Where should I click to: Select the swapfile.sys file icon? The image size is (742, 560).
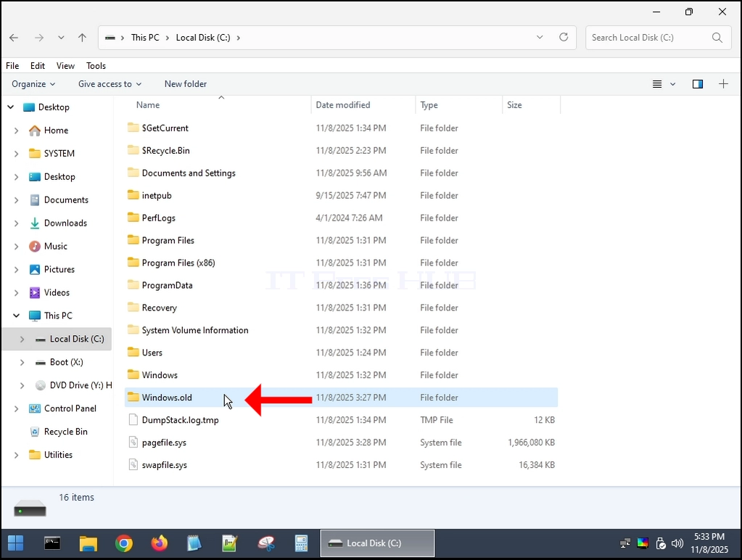(x=133, y=465)
